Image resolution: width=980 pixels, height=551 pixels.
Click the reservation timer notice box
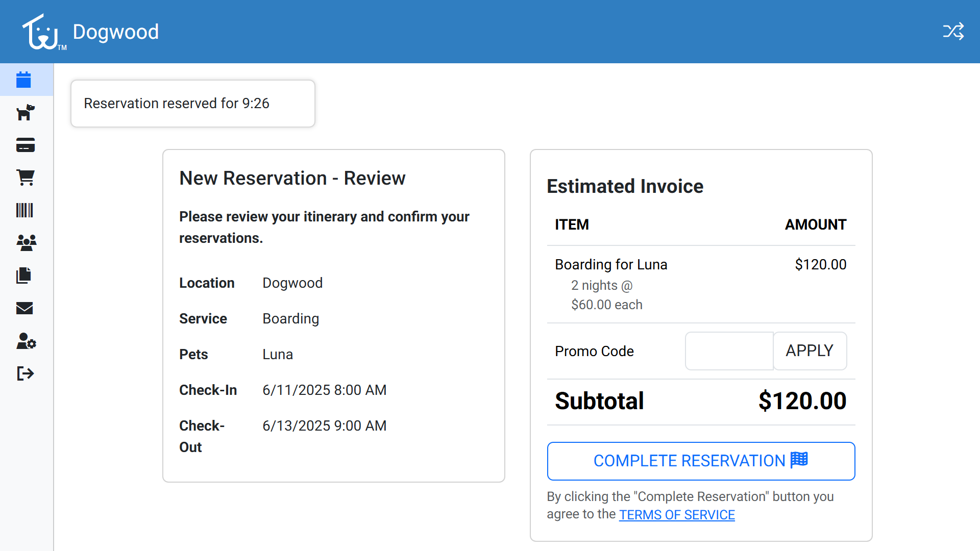(x=193, y=104)
